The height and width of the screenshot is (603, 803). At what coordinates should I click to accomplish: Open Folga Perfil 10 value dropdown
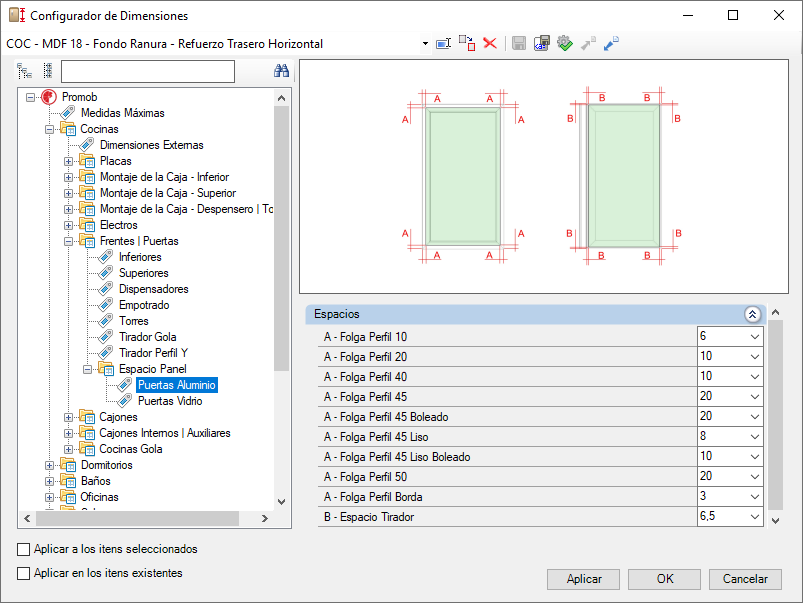pos(755,337)
